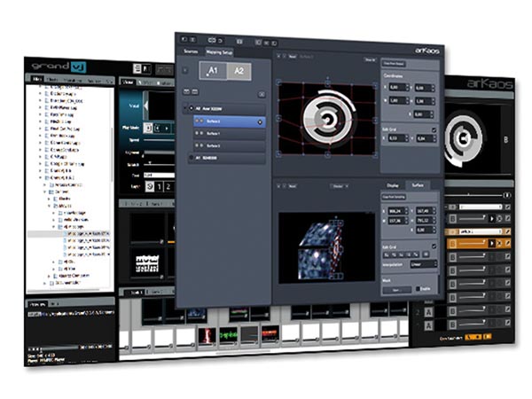
Task: Click the left orange button at mixer bottom
Action: (x=473, y=337)
